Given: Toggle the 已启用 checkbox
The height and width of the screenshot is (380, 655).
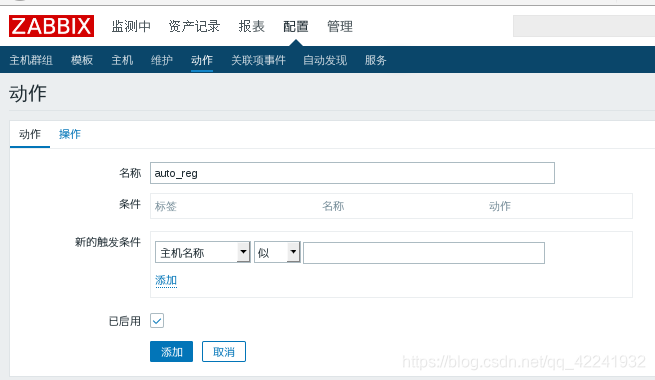Looking at the screenshot, I should [x=157, y=321].
